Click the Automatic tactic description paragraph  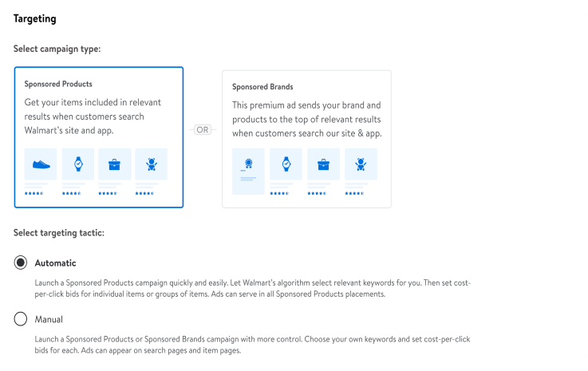(x=252, y=288)
